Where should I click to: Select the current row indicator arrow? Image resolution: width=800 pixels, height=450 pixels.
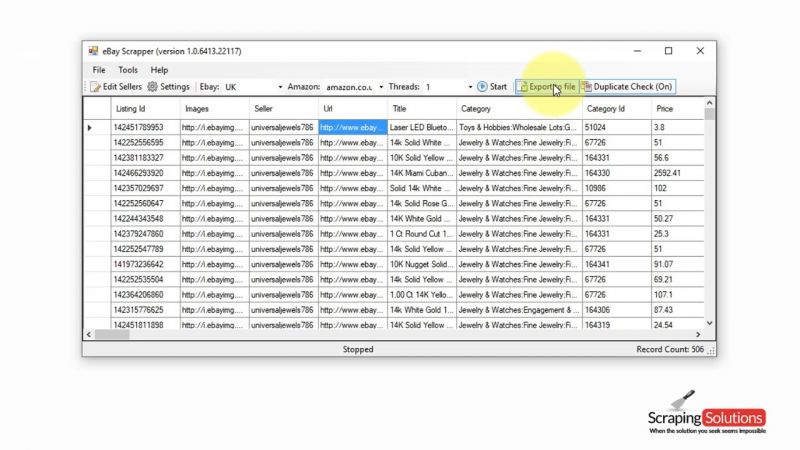pos(90,128)
